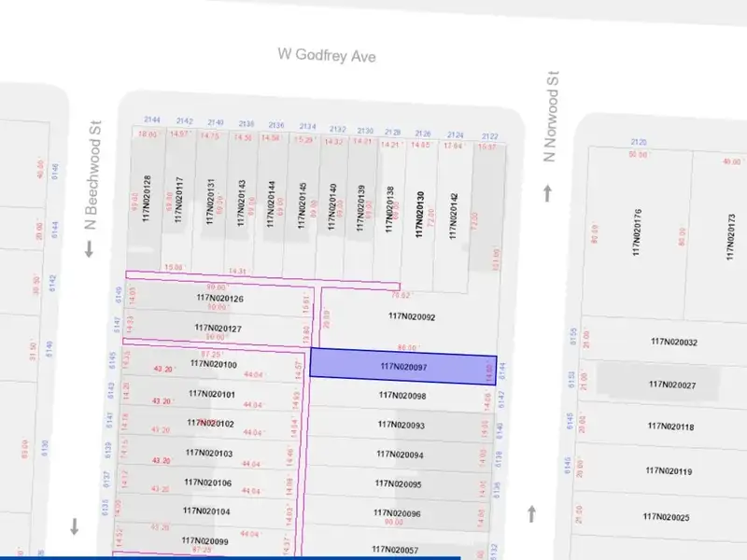Select parcel 117N020100
This screenshot has height=560, width=747.
213,364
